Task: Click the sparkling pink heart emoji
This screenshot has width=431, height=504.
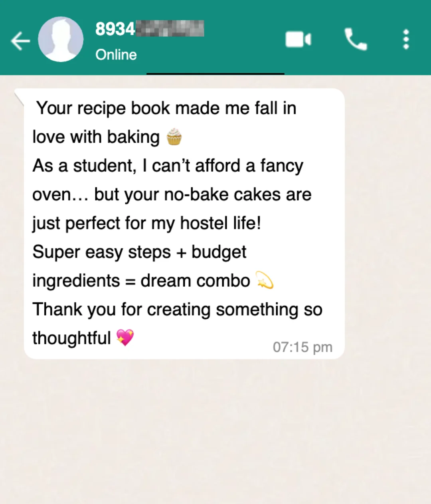Action: 125,337
